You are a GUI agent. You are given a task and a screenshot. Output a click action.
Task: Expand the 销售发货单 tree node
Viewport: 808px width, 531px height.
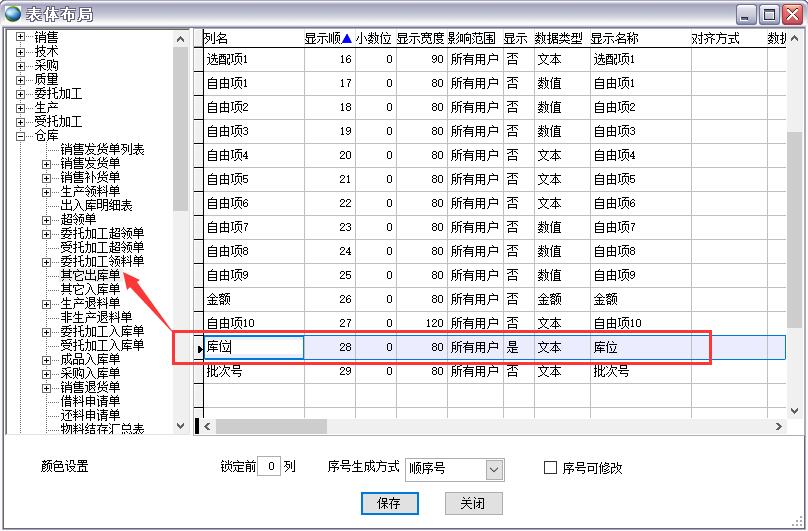point(47,163)
